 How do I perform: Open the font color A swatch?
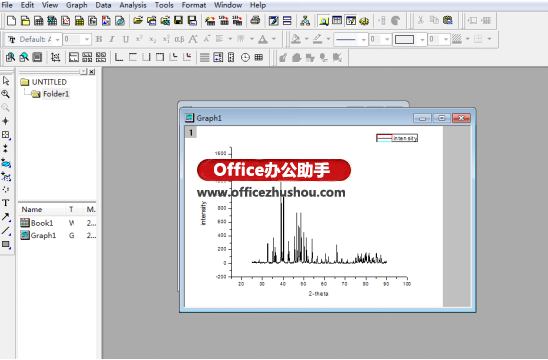pyautogui.click(x=263, y=39)
